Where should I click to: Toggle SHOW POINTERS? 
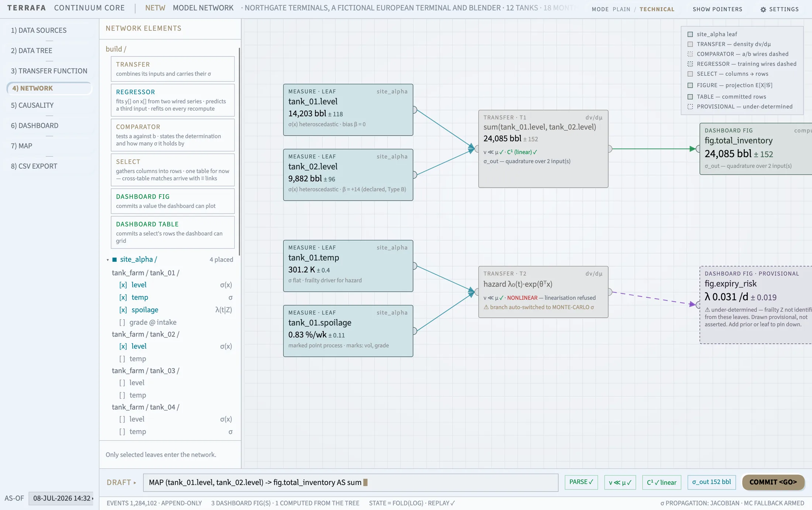coord(717,9)
